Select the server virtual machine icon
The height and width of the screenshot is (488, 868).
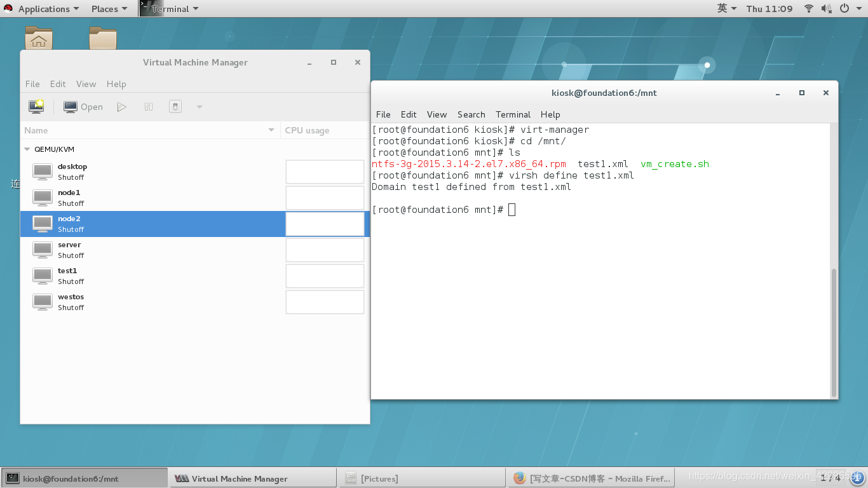click(43, 250)
